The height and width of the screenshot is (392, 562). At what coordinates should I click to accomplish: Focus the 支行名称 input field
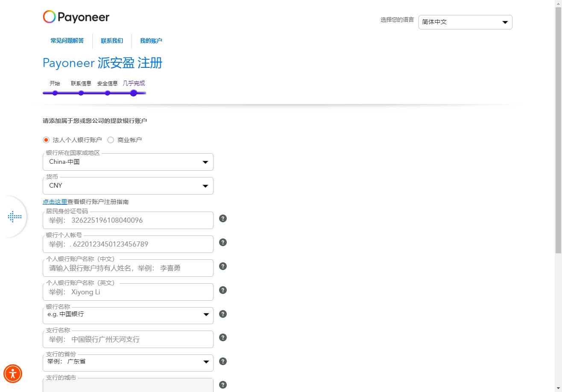(128, 340)
